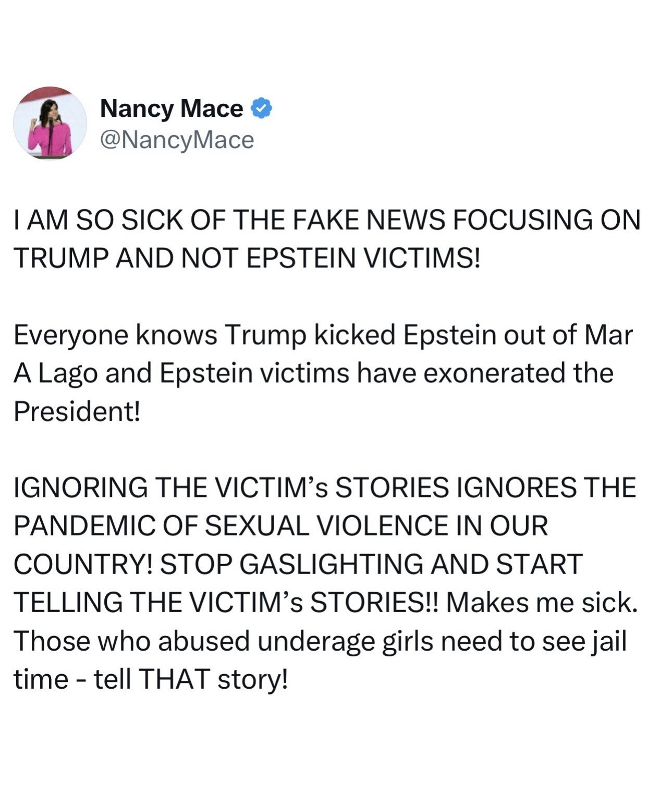Image resolution: width=672 pixels, height=794 pixels.
Task: Click the phrase "Makes me sick."
Action: pos(542,603)
